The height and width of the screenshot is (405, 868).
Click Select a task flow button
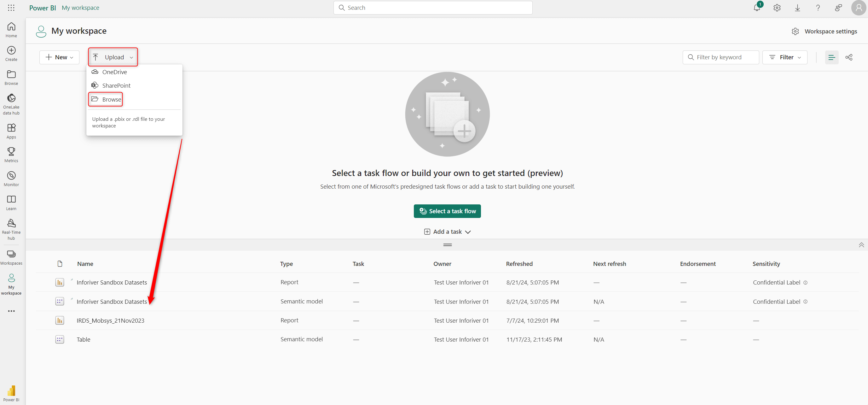pyautogui.click(x=447, y=211)
